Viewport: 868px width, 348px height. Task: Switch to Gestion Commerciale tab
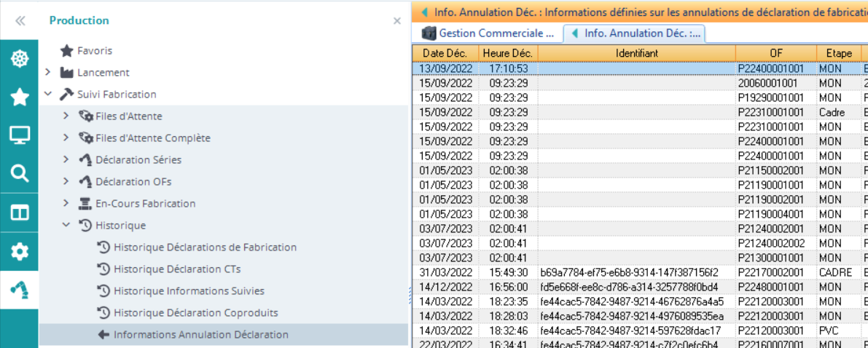(492, 33)
